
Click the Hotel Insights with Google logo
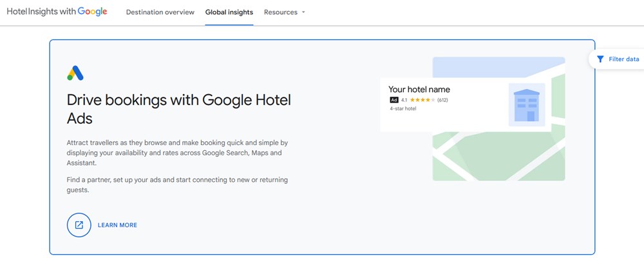pos(57,12)
